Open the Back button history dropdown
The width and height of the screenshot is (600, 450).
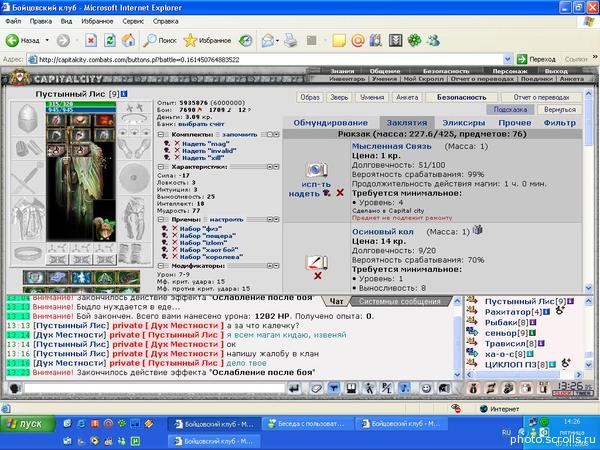(x=47, y=40)
